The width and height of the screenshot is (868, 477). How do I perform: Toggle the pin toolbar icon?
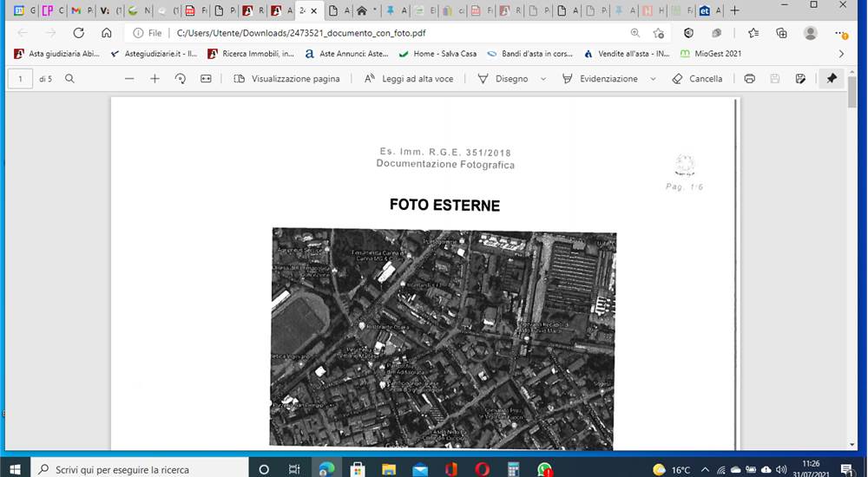point(832,79)
